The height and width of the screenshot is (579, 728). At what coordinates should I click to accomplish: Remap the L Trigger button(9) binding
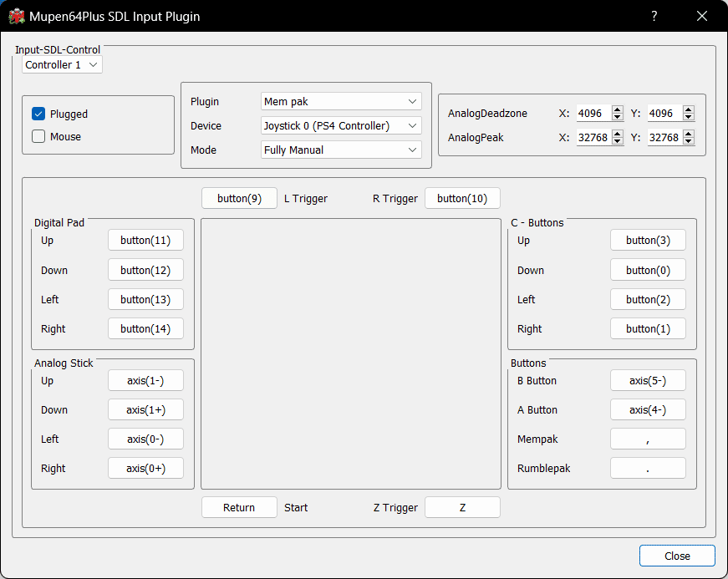point(240,199)
